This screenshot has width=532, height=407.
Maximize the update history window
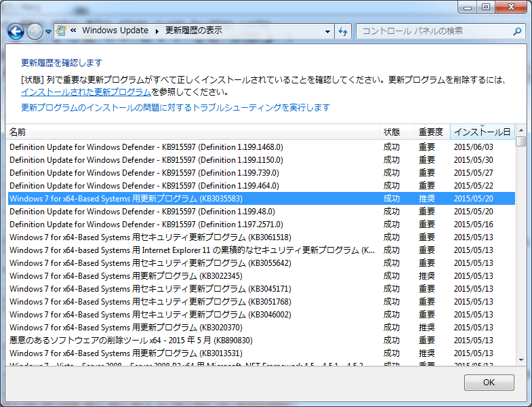point(486,7)
